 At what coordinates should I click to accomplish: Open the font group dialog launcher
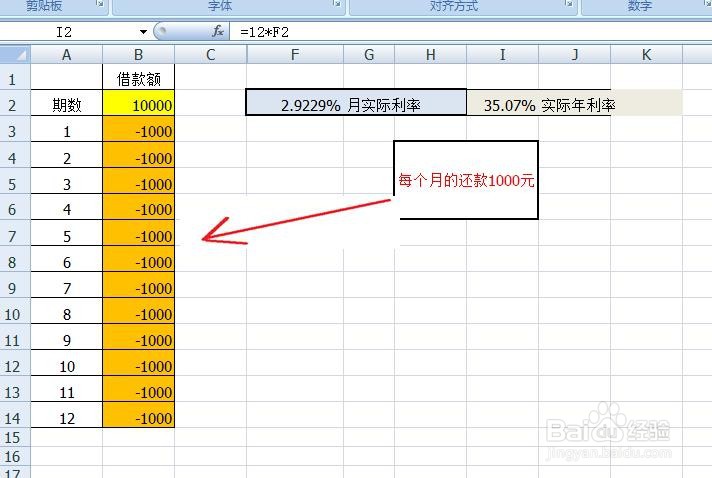click(x=336, y=4)
